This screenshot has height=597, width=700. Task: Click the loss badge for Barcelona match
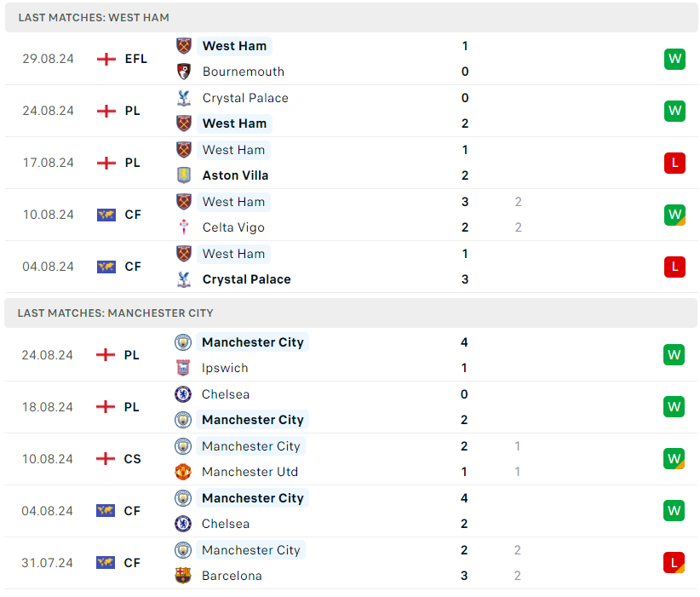(674, 563)
